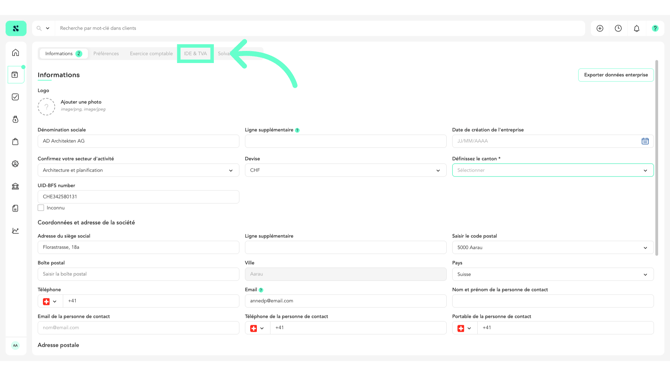670x376 pixels.
Task: Select the highlighted box icon in sidebar
Action: pyautogui.click(x=15, y=75)
